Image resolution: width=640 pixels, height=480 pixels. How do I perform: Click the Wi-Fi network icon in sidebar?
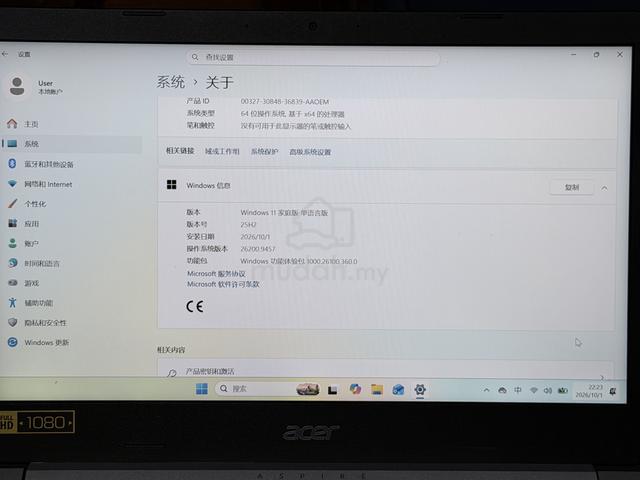point(13,184)
